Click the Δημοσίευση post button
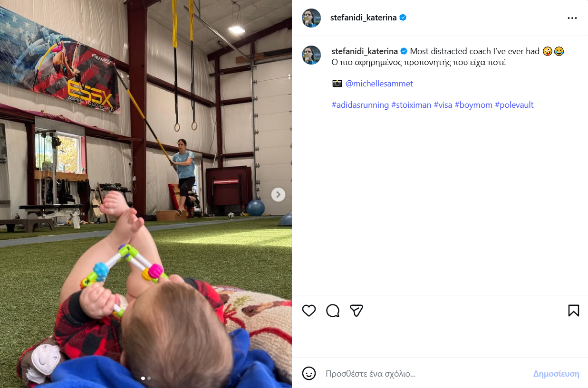Image resolution: width=588 pixels, height=388 pixels. click(x=556, y=374)
